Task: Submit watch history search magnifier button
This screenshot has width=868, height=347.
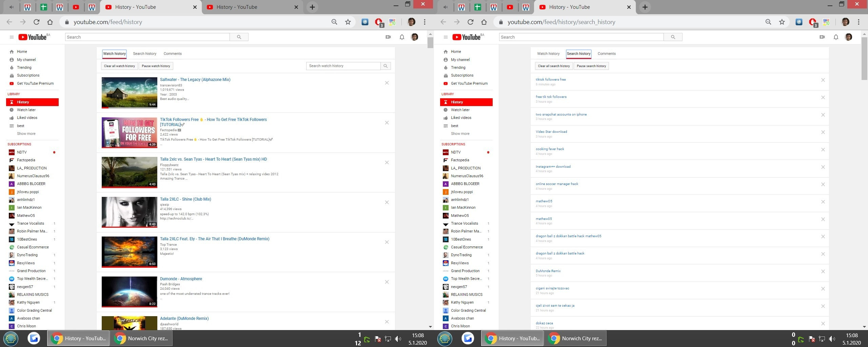Action: pos(386,66)
